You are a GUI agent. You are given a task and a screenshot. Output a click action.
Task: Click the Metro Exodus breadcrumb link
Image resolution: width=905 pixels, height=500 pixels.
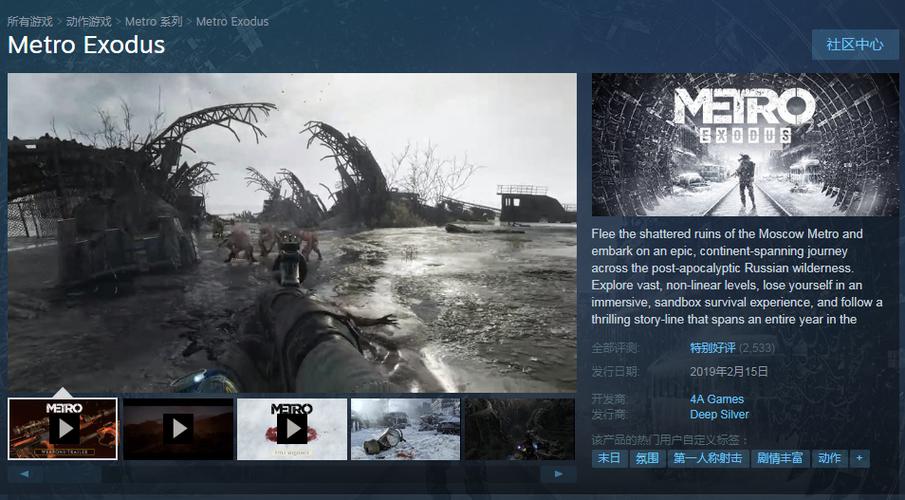click(x=232, y=21)
